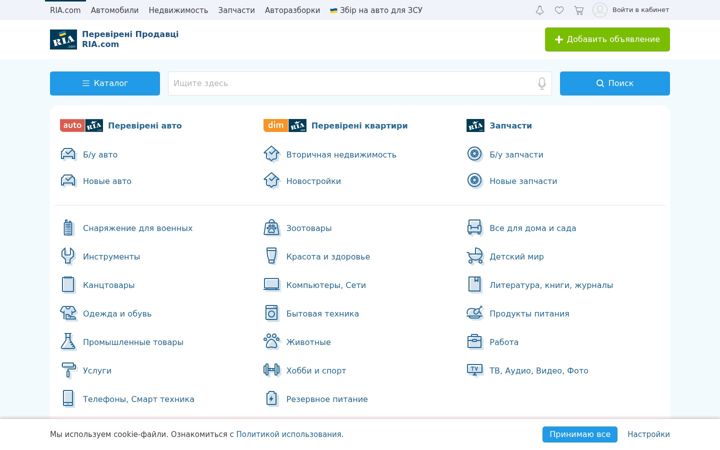The width and height of the screenshot is (720, 450).
Task: Click the Продукты питания text link
Action: pos(529,314)
